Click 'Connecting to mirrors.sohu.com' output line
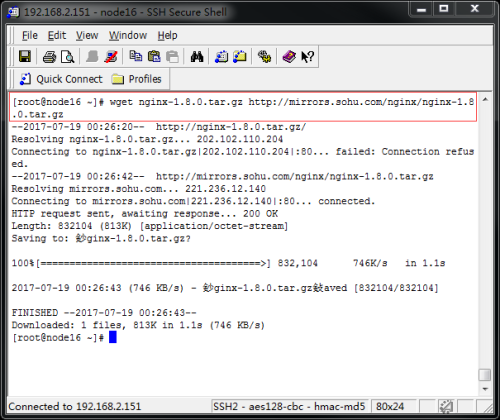This screenshot has width=500, height=420. [193, 201]
